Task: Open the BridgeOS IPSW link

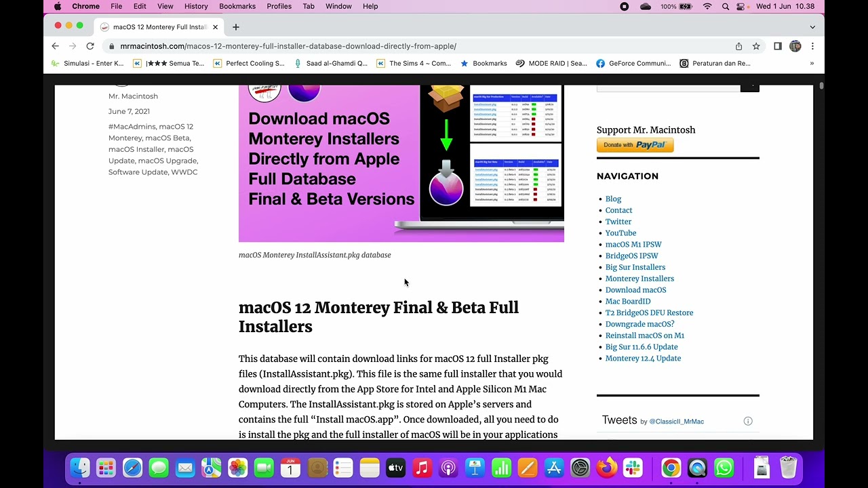Action: point(631,256)
